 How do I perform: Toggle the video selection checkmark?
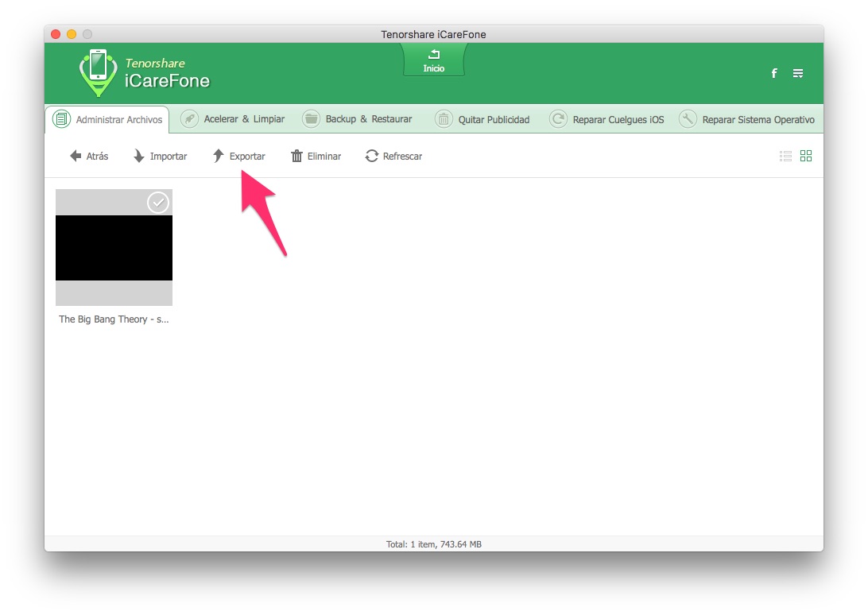click(157, 203)
